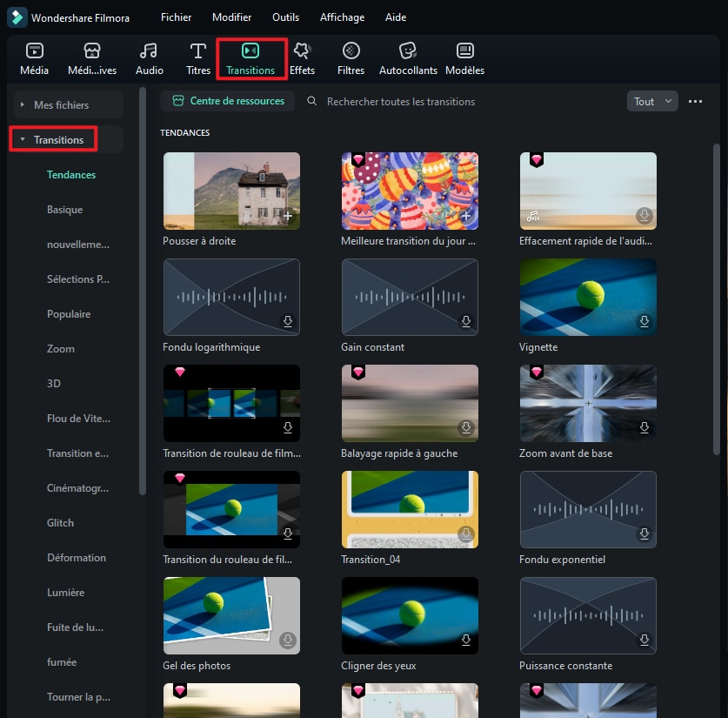Download the Gain constant transition
The height and width of the screenshot is (718, 728).
tap(466, 321)
